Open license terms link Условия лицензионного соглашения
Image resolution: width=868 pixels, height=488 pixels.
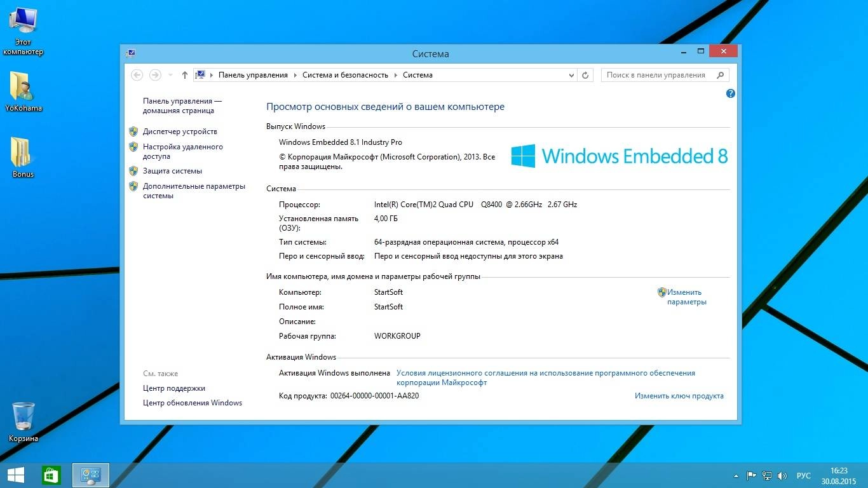pos(546,378)
